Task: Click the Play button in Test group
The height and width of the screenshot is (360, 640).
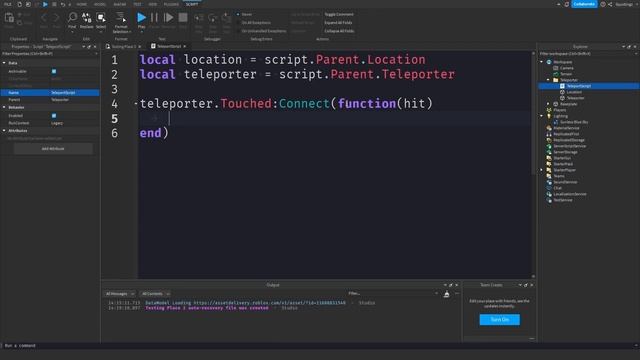Action: [141, 18]
